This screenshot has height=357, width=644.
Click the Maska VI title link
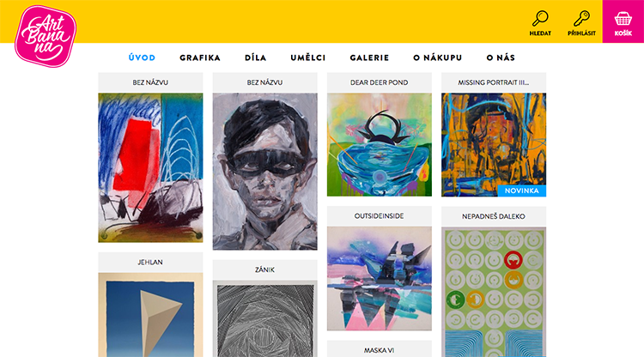(x=379, y=350)
